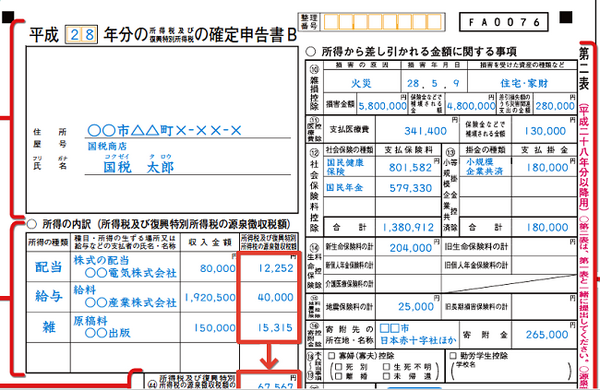
Task: Click the 40,000 withholding tax amount
Action: [276, 297]
